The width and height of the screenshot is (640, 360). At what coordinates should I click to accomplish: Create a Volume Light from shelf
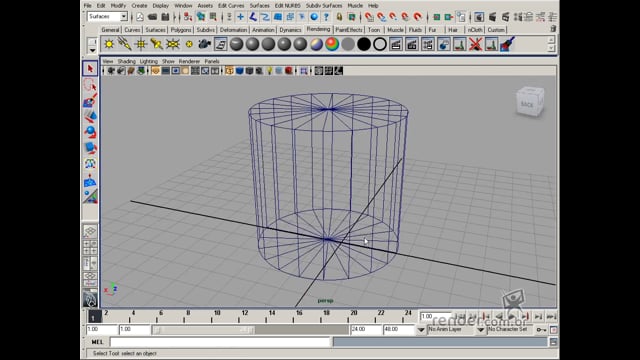tap(189, 44)
